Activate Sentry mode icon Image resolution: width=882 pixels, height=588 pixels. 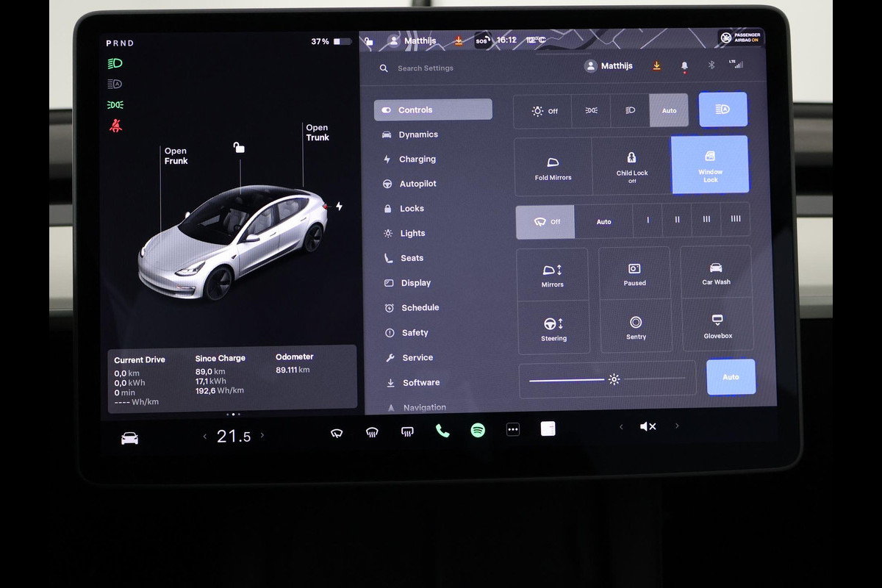636,326
